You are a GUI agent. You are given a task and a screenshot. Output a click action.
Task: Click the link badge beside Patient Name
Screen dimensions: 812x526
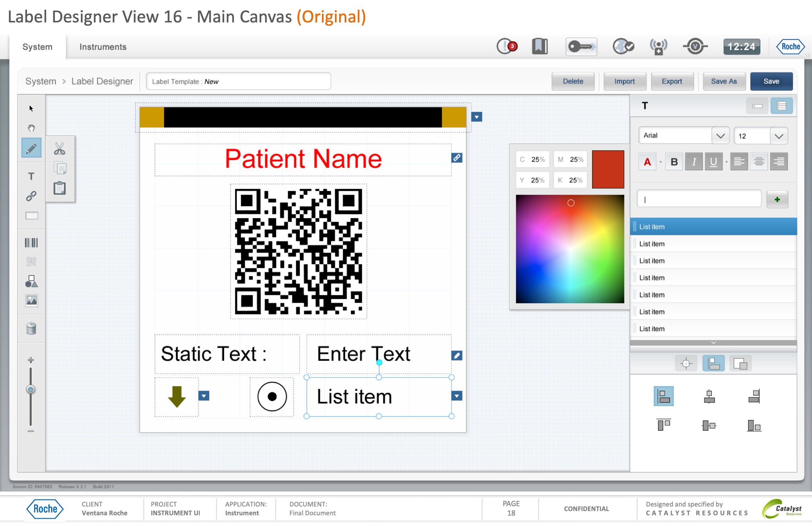(457, 158)
